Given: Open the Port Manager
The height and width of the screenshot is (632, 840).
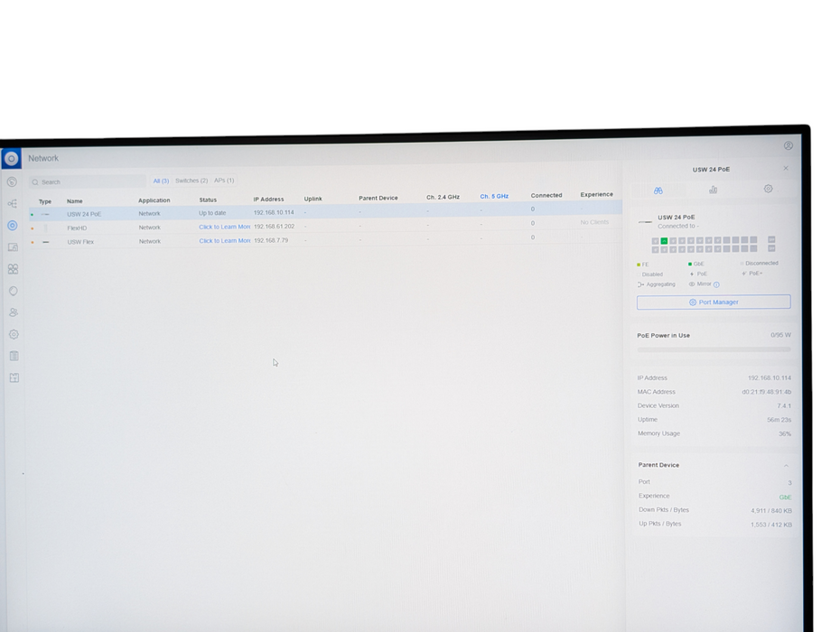Looking at the screenshot, I should (x=714, y=302).
